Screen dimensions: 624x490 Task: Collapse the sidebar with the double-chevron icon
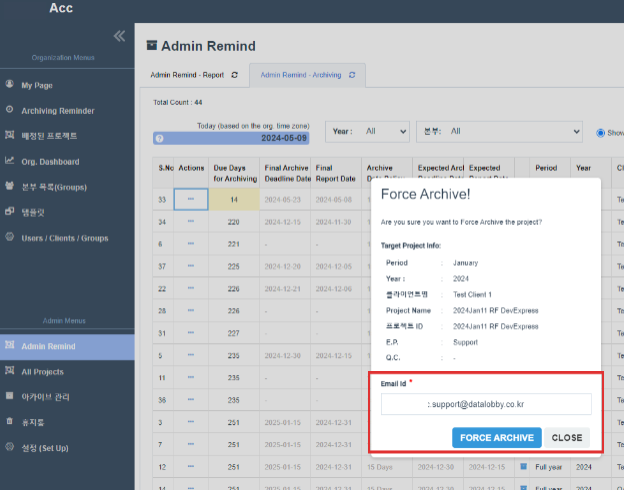(119, 36)
